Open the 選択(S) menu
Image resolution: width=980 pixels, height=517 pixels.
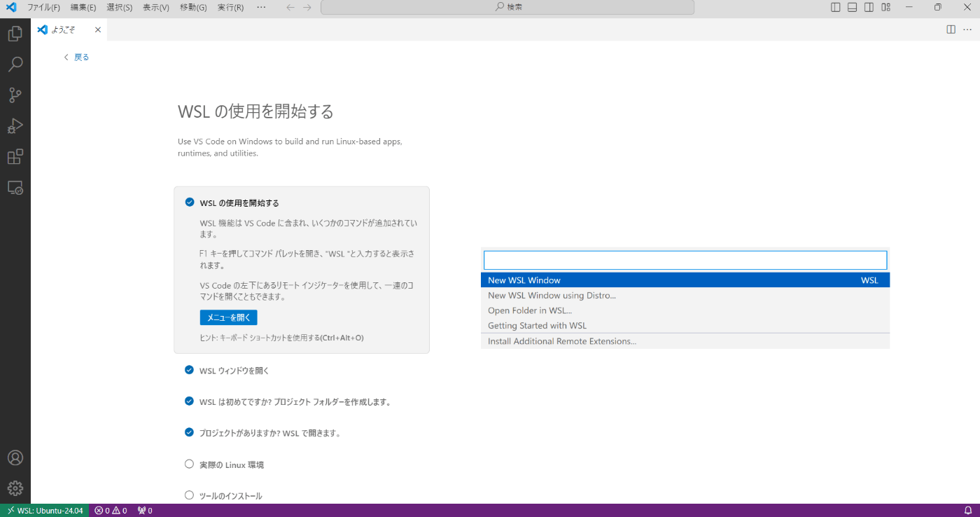pyautogui.click(x=119, y=7)
